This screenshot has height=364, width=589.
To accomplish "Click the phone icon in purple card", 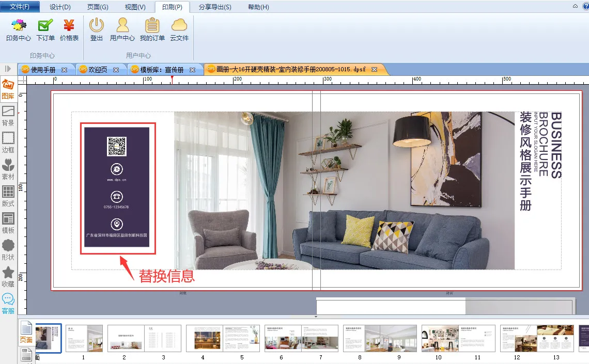I will (117, 196).
